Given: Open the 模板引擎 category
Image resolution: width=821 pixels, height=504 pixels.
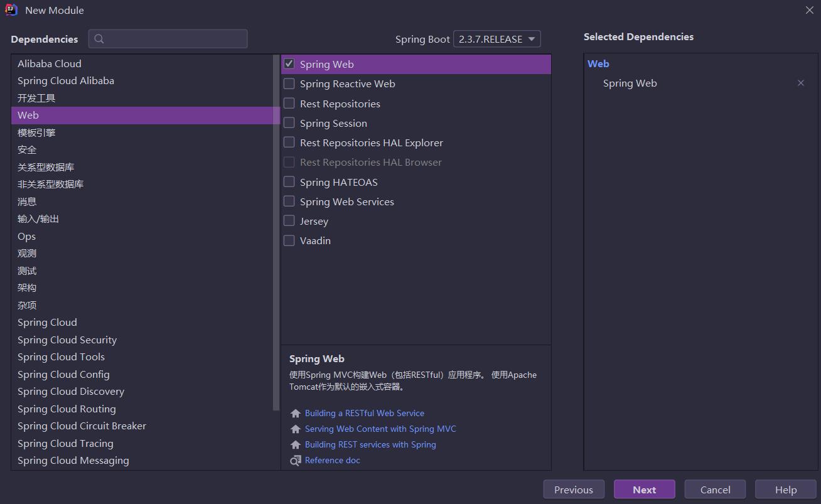Looking at the screenshot, I should pyautogui.click(x=142, y=132).
